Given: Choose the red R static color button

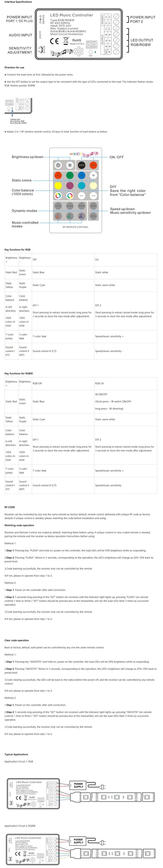Looking at the screenshot, I should 58,175.
